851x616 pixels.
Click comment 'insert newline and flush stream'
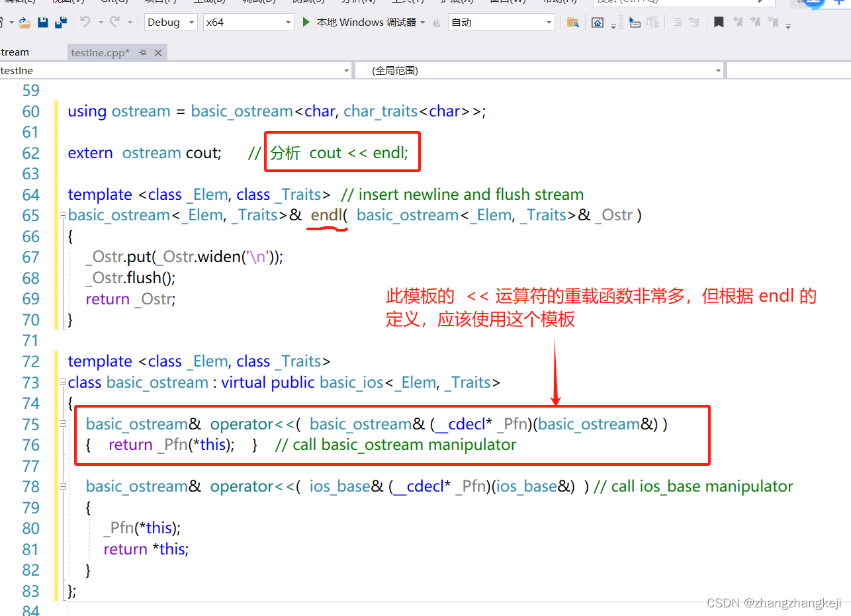(x=471, y=195)
